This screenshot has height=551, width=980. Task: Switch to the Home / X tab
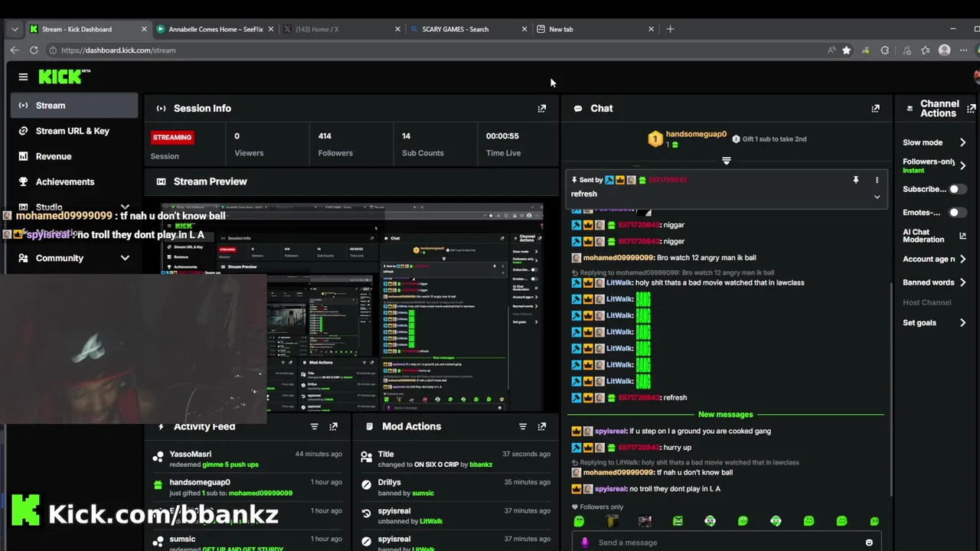click(x=342, y=29)
